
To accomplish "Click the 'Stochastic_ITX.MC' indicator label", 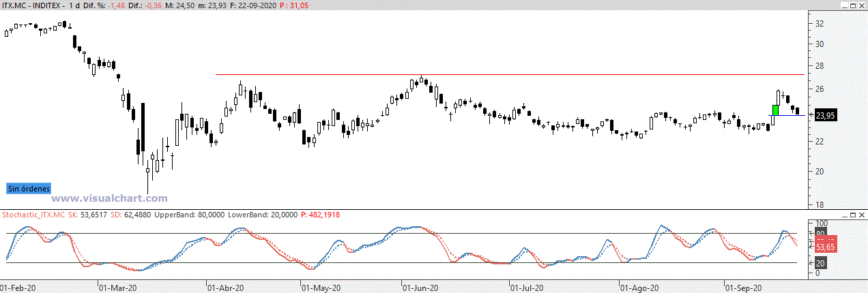I will click(x=32, y=215).
